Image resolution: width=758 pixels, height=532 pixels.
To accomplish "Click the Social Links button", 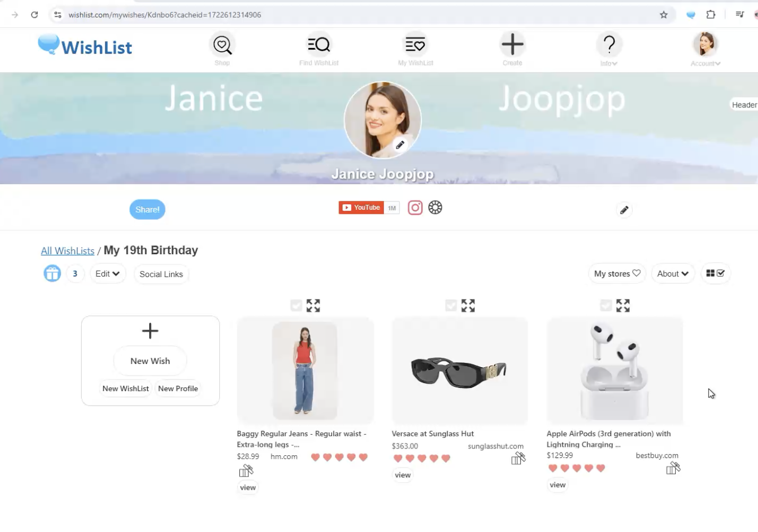I will [161, 274].
